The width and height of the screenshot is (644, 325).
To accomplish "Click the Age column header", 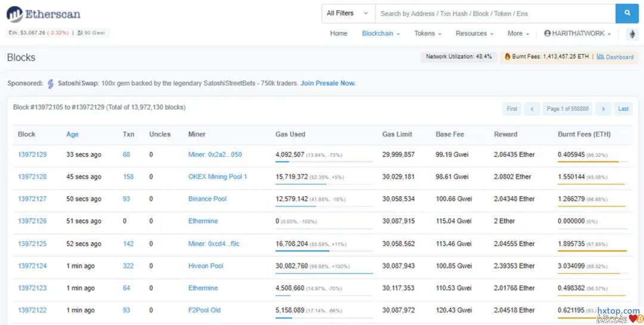I will pyautogui.click(x=72, y=134).
